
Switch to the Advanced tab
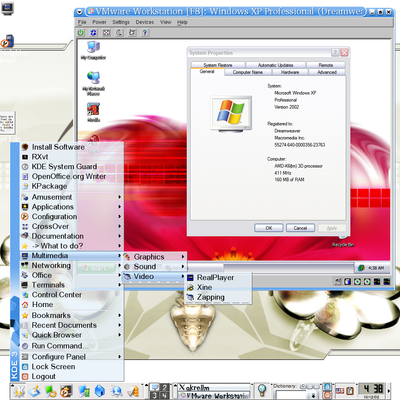coord(327,72)
